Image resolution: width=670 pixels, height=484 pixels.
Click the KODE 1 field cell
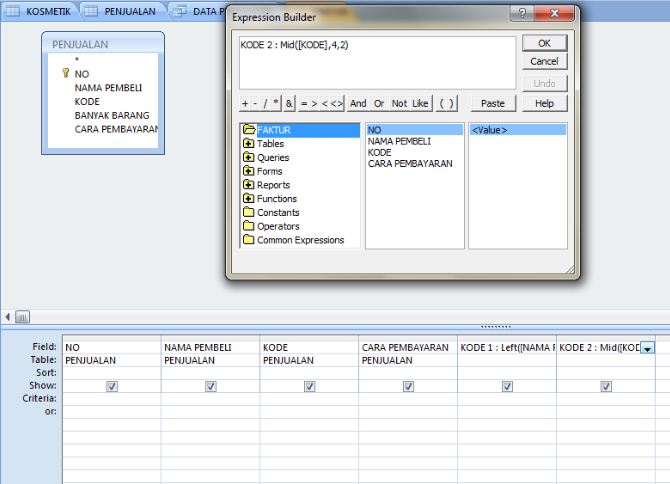[507, 347]
